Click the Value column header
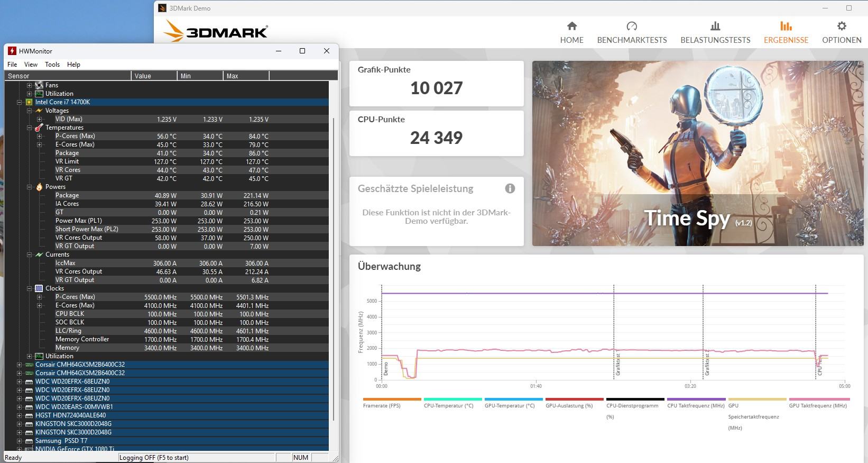 click(154, 76)
